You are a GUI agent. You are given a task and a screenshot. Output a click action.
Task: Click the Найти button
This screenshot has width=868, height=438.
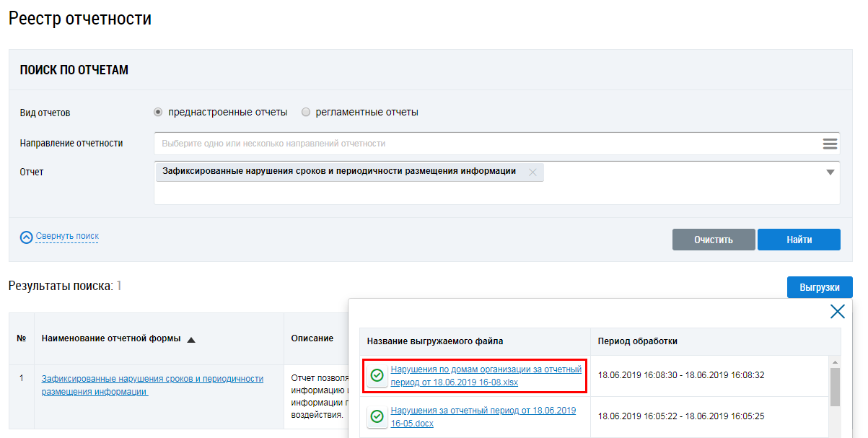(799, 240)
